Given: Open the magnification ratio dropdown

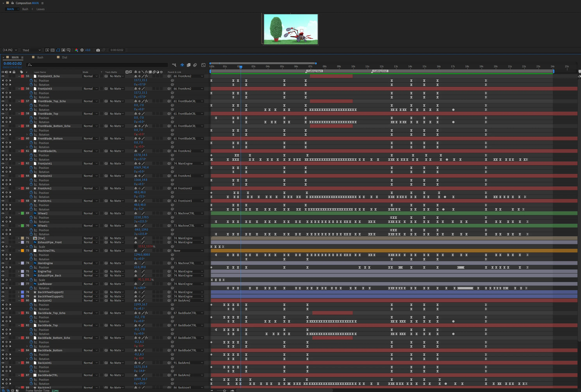Looking at the screenshot, I should (10, 50).
